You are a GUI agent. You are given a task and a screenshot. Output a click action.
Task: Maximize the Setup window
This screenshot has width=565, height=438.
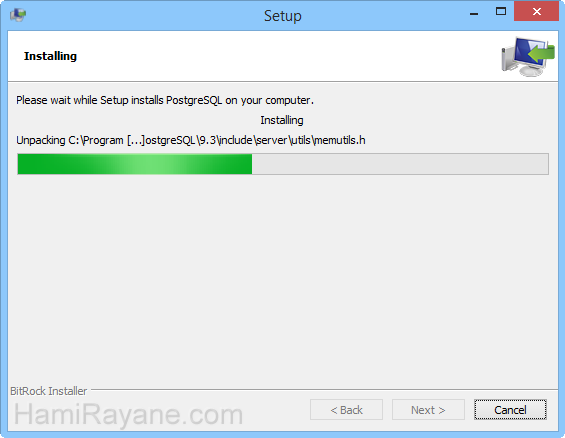click(501, 12)
